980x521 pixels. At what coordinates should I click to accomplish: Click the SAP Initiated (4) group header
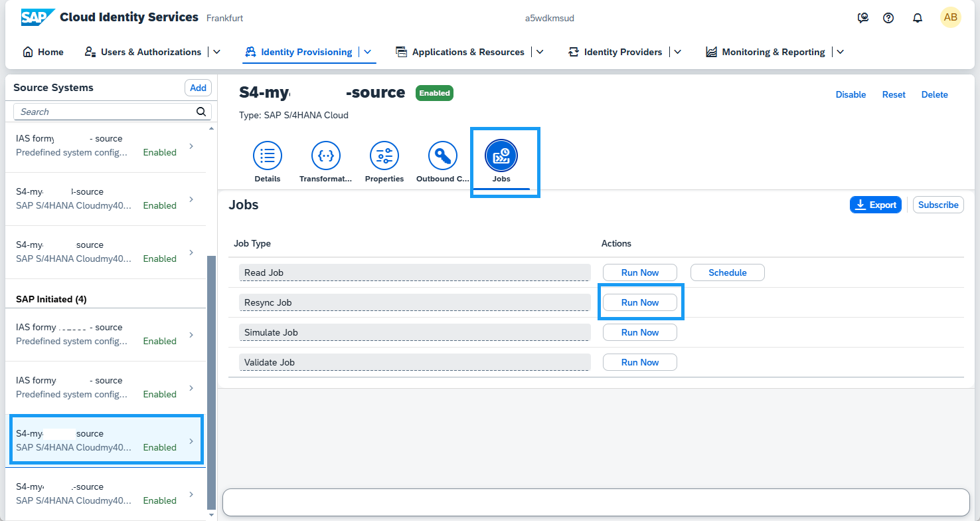pos(51,299)
